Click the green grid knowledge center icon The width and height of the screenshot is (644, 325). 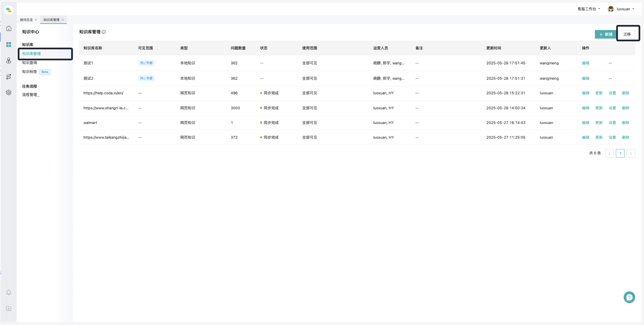pos(9,44)
